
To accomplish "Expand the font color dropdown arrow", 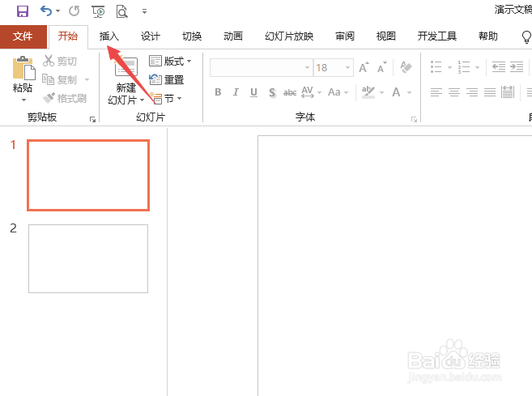I will [410, 92].
